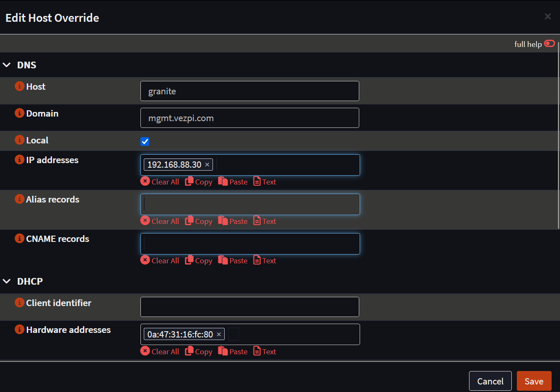
Task: Click the Clear All icon under IP addresses
Action: (145, 181)
